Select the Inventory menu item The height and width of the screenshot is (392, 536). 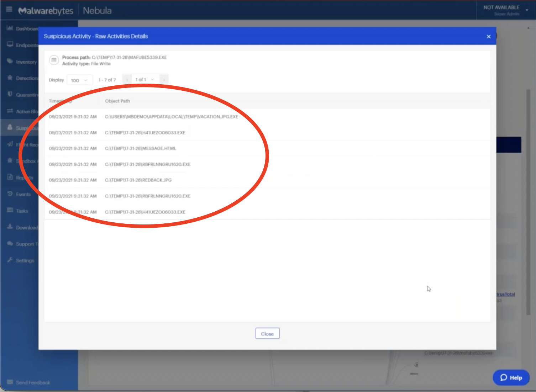point(26,62)
